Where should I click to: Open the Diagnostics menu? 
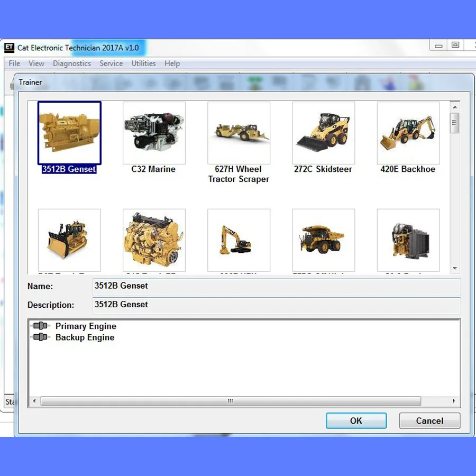coord(72,63)
